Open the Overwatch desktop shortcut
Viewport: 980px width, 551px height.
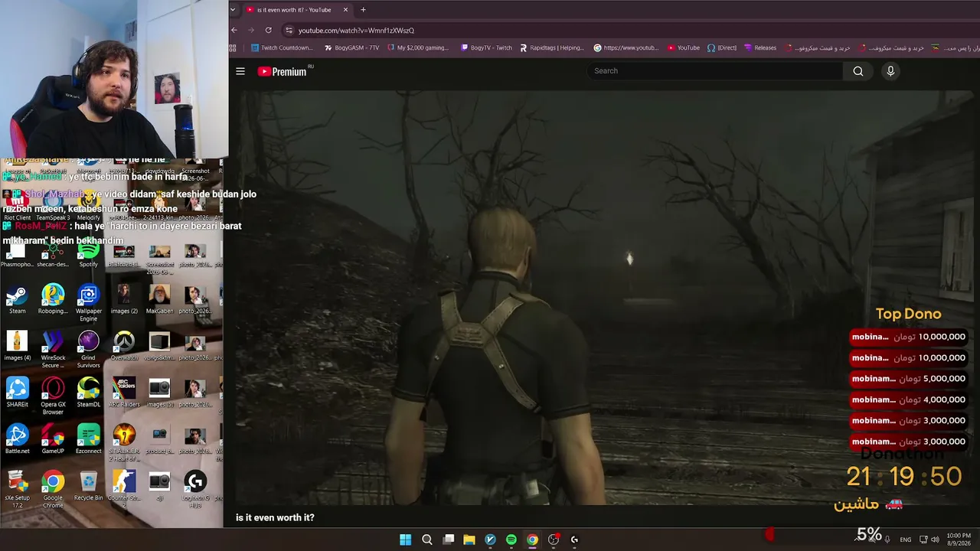[x=124, y=346]
